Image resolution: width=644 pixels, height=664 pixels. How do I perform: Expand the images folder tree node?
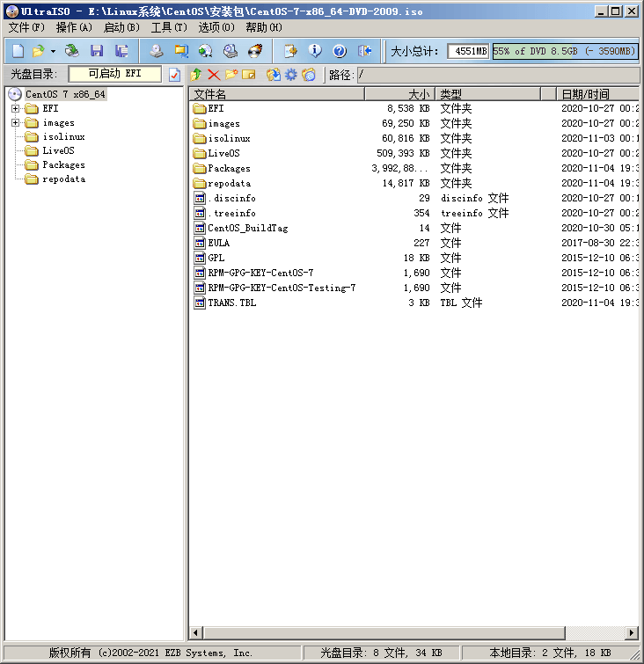pyautogui.click(x=15, y=122)
